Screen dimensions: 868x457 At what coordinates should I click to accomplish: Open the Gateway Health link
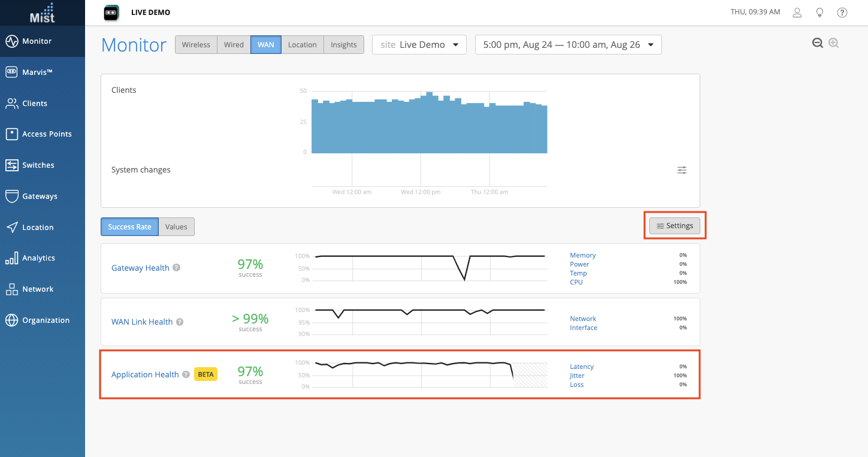click(x=140, y=268)
